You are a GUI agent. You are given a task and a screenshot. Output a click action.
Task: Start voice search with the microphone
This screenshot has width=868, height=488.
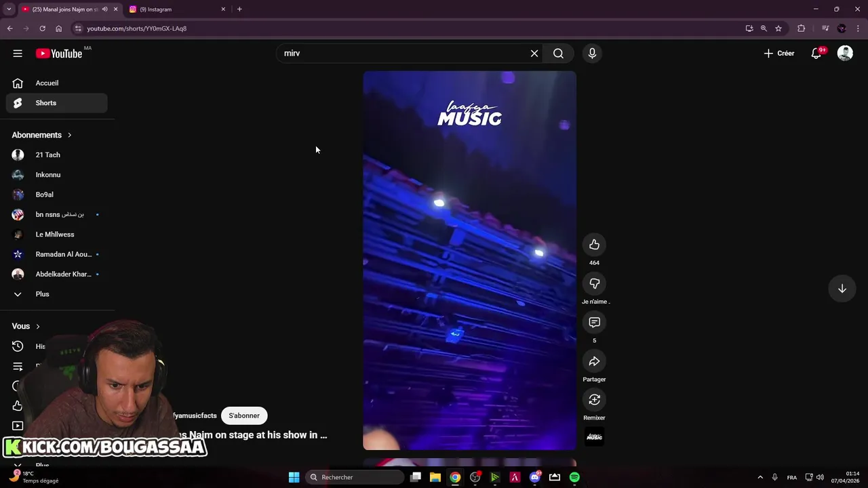(592, 54)
